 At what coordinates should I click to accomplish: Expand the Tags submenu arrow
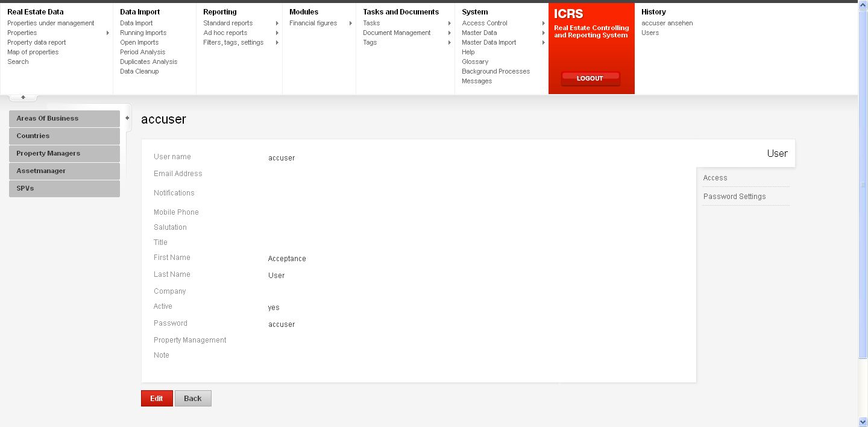[x=450, y=42]
